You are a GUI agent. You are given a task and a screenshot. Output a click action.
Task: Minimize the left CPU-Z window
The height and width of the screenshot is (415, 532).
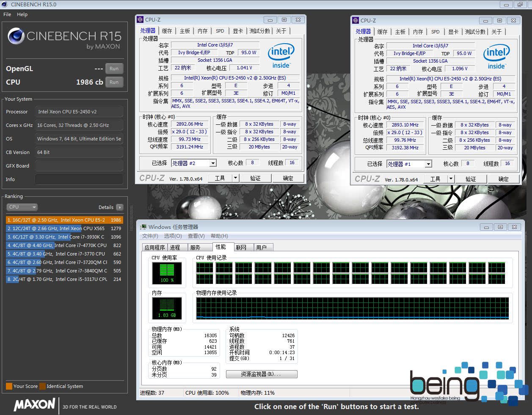pyautogui.click(x=270, y=20)
